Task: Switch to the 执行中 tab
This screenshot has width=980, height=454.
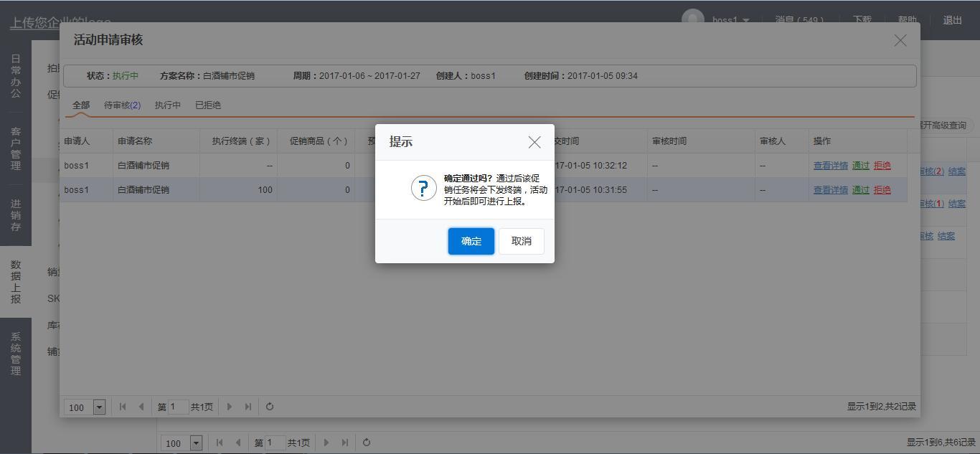Action: coord(168,105)
